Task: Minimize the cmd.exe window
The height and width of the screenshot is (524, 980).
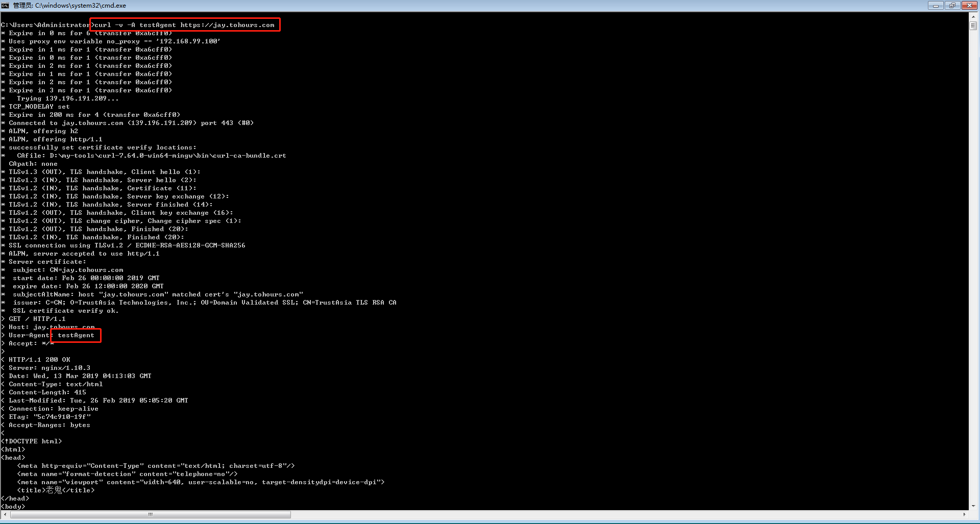Action: 935,6
